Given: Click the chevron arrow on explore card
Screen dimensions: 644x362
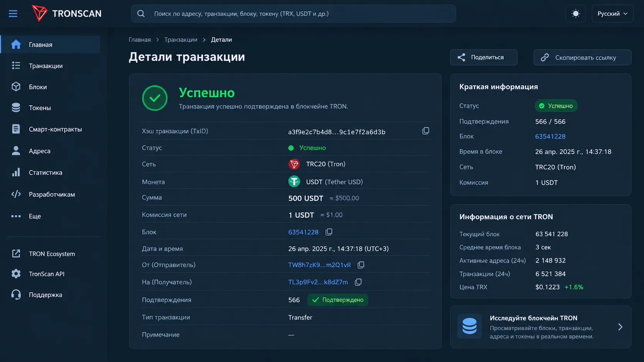Looking at the screenshot, I should [620, 327].
